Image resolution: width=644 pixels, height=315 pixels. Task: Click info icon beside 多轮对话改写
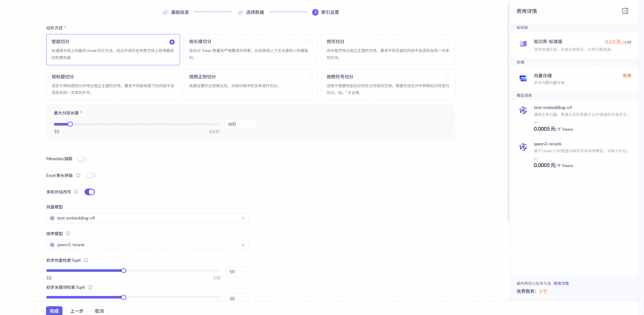coord(76,192)
